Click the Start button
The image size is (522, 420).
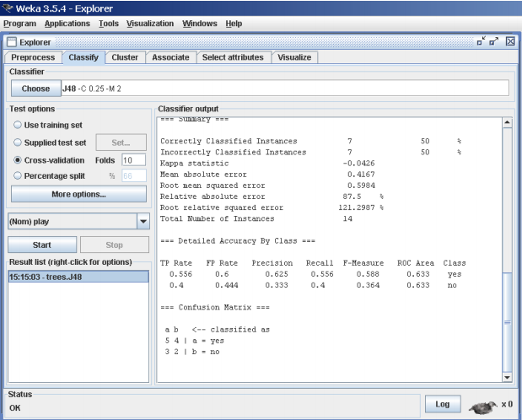click(x=42, y=245)
